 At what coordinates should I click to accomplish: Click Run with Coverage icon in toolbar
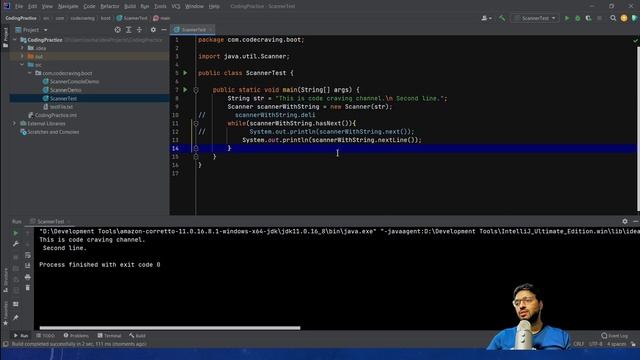(588, 18)
